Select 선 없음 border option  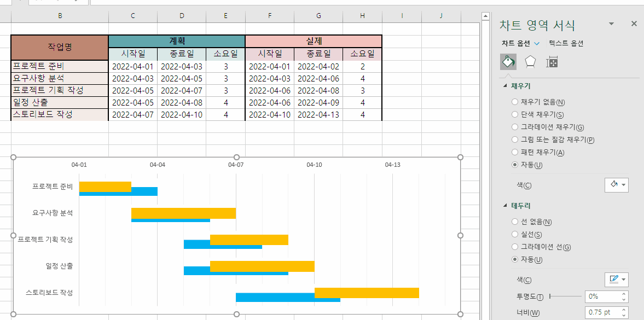[515, 222]
